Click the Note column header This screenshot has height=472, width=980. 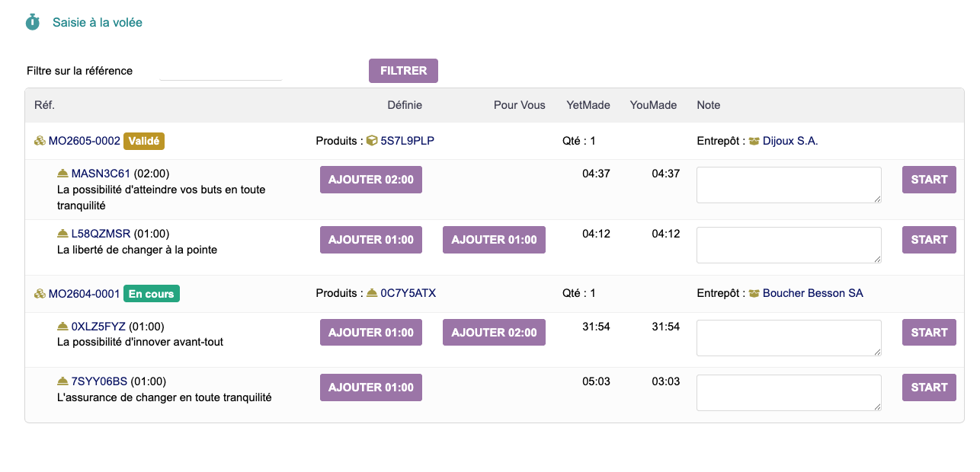[709, 105]
